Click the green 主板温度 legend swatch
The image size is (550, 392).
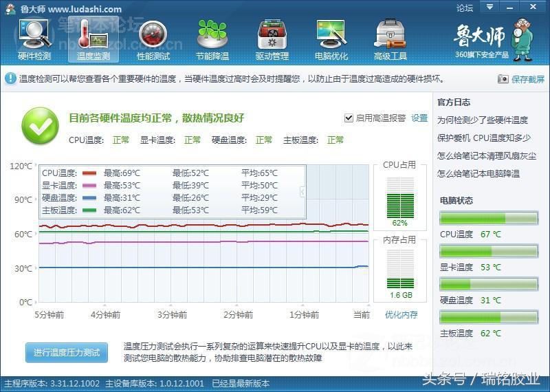(89, 210)
